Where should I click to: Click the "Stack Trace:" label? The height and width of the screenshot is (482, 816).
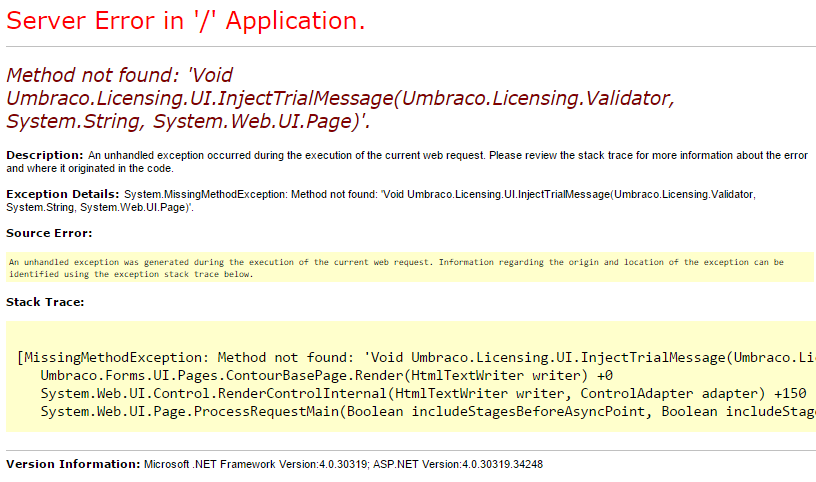tap(45, 302)
